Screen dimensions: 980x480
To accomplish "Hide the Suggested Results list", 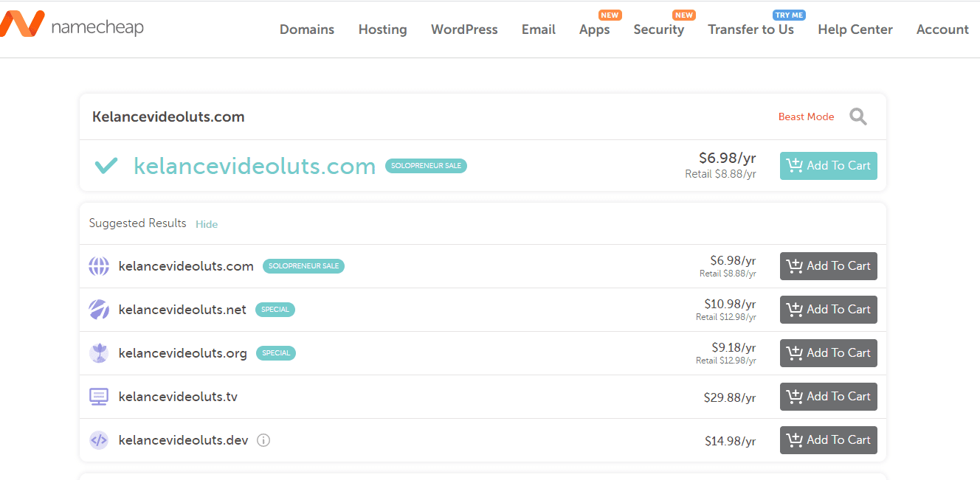I will coord(207,224).
